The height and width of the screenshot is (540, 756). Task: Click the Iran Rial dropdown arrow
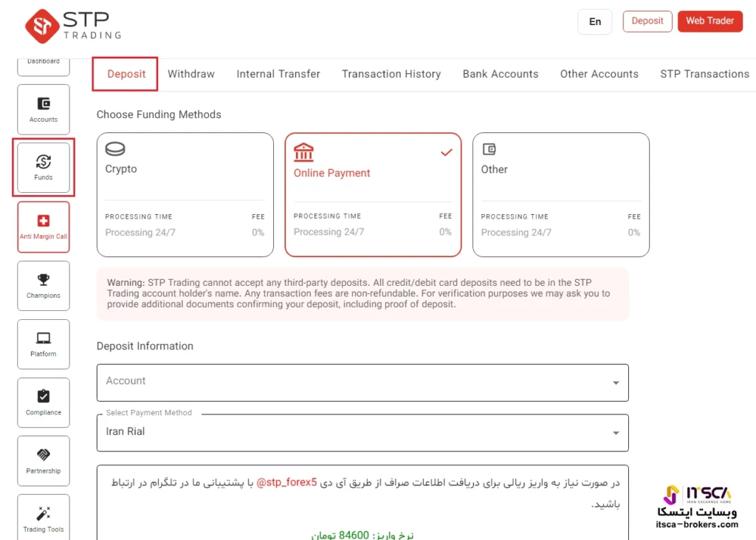pyautogui.click(x=616, y=433)
